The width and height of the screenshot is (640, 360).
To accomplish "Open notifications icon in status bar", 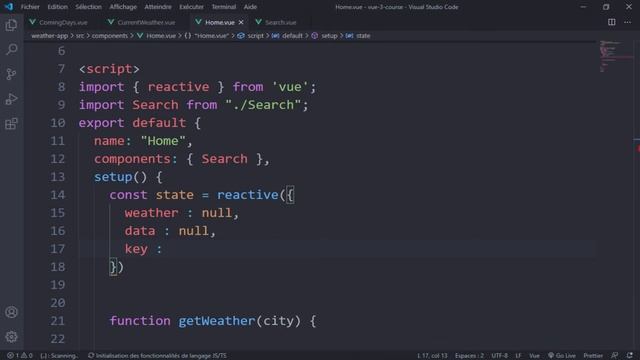I will coord(630,356).
